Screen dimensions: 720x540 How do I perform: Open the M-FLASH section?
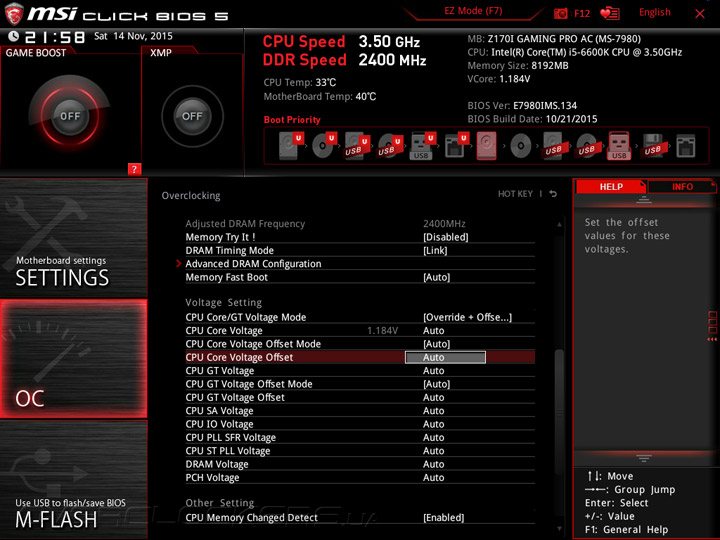pos(73,480)
